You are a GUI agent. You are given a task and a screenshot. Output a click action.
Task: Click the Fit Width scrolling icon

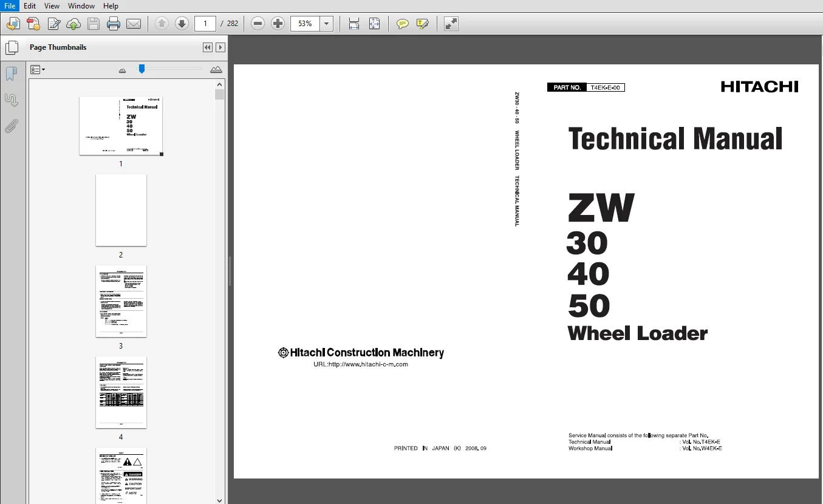coord(354,24)
